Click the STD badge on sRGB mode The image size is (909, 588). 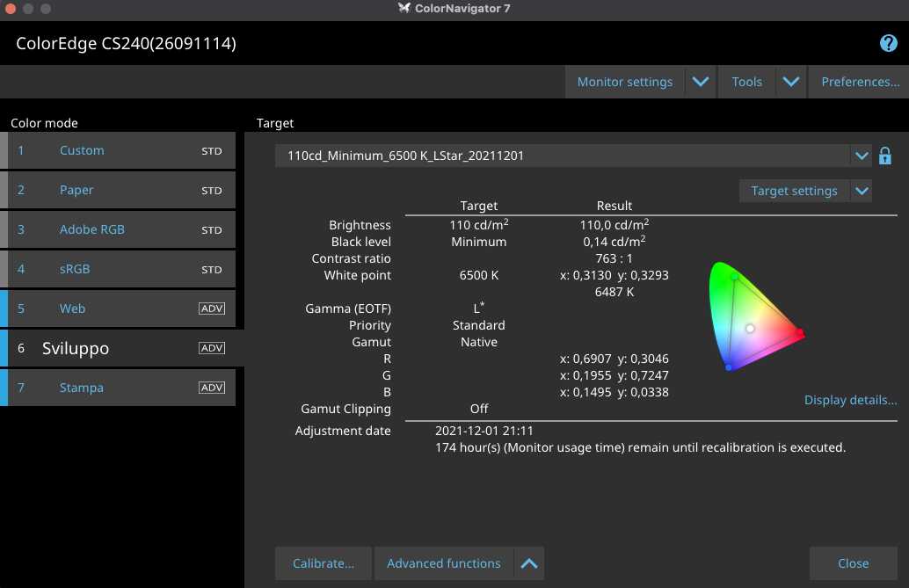point(212,270)
